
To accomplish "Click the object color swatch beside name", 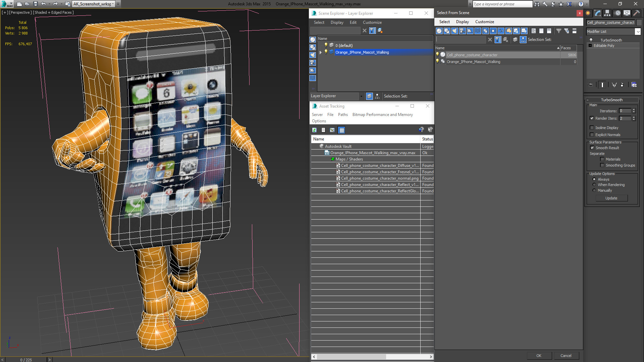I will click(639, 22).
